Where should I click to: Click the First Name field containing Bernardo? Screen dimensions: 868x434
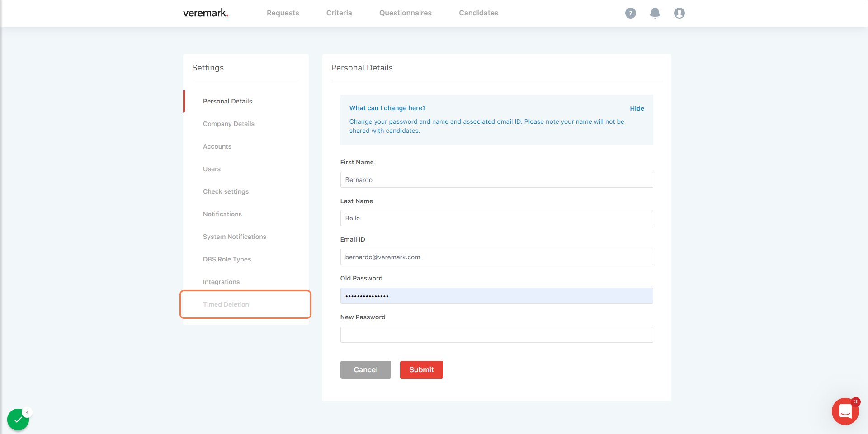tap(496, 180)
